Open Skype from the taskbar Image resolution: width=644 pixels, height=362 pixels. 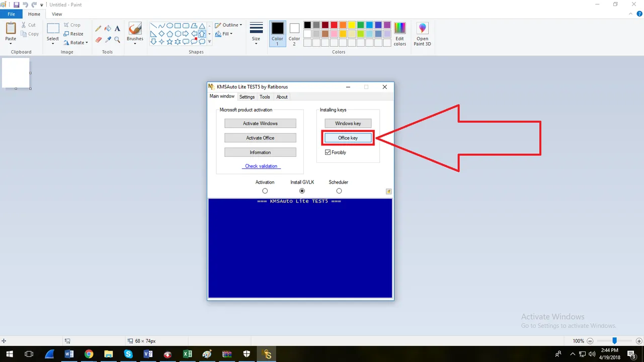coord(128,354)
